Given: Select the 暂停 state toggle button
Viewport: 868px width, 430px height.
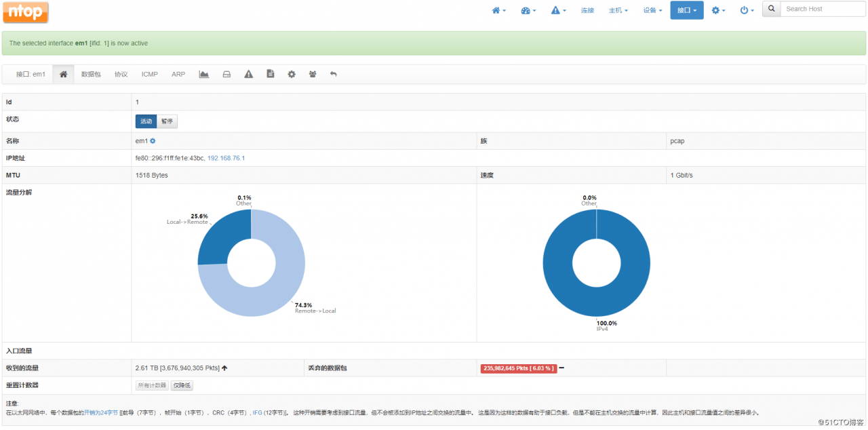Looking at the screenshot, I should click(167, 121).
